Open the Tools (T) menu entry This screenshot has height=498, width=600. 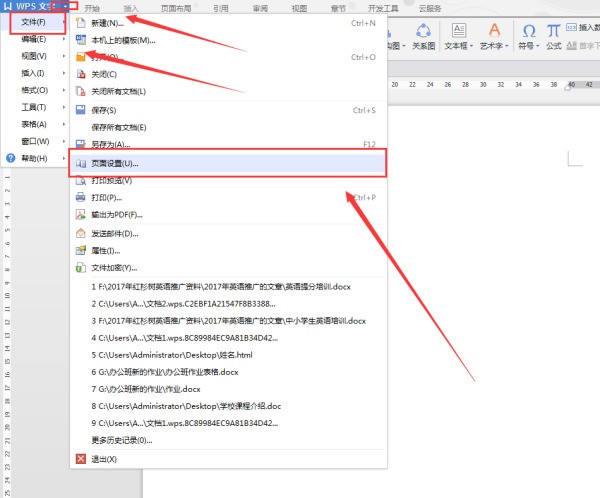[34, 107]
